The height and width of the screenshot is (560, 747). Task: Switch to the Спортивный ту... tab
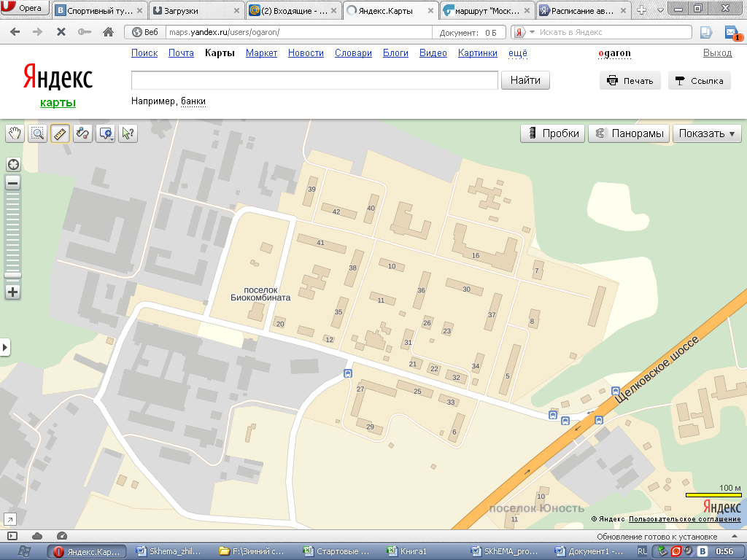tap(99, 10)
